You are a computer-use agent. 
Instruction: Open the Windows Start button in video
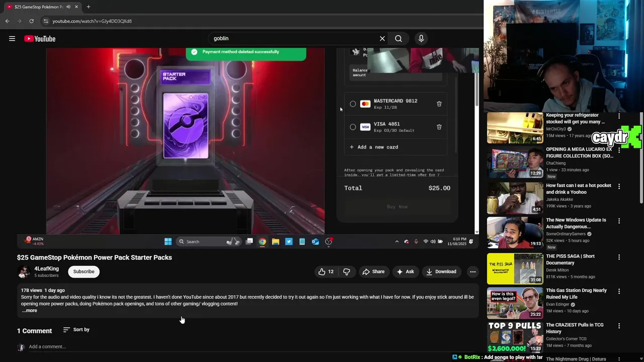click(168, 242)
